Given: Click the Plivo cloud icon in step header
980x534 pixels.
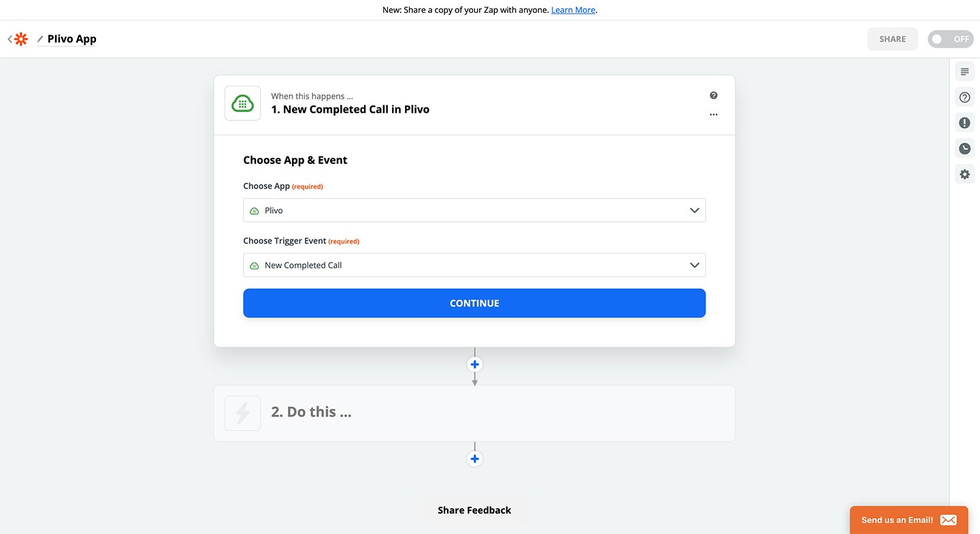Looking at the screenshot, I should coord(243,103).
